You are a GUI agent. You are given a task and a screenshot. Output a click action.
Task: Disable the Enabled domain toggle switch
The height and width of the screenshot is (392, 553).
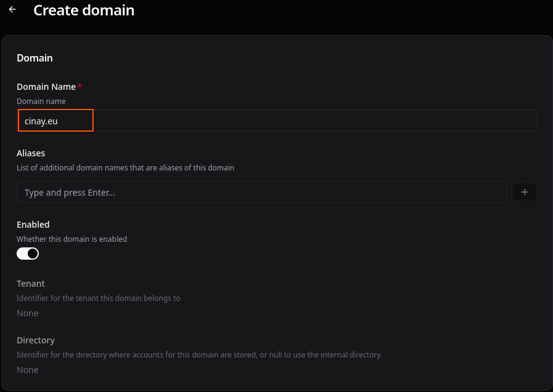click(x=28, y=254)
